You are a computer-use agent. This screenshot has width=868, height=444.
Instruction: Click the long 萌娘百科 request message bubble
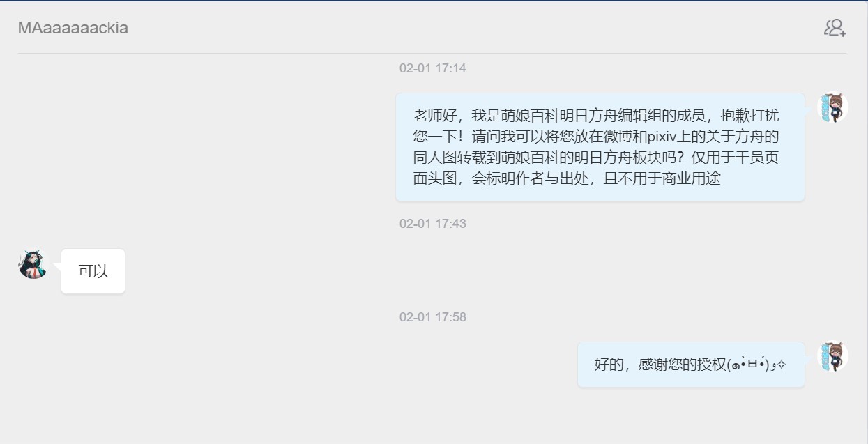[600, 147]
